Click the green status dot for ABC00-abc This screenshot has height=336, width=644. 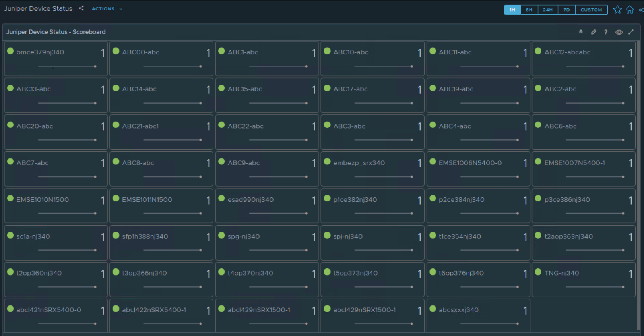(116, 51)
